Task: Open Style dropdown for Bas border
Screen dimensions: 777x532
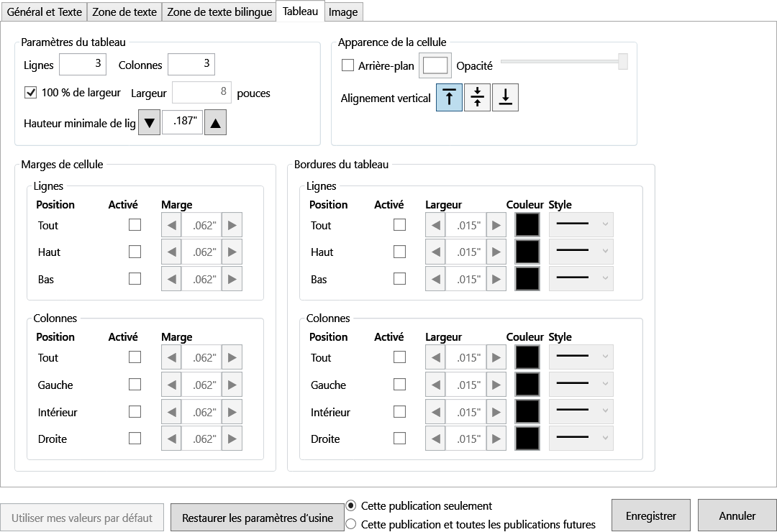Action: point(581,279)
